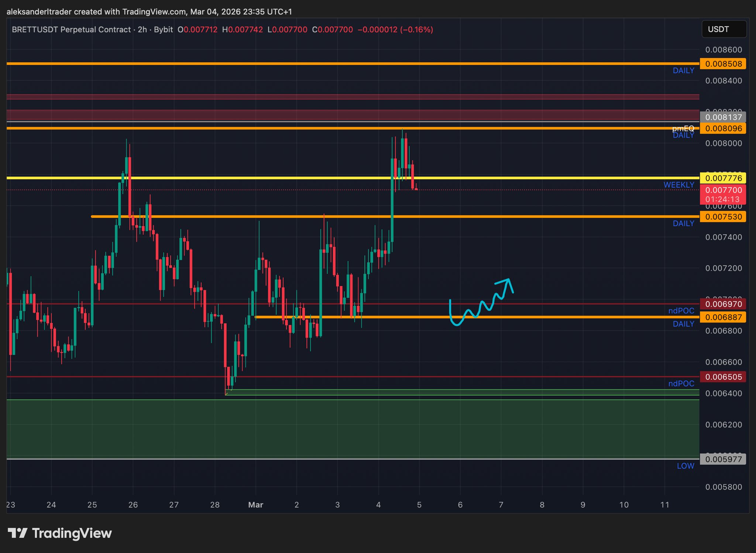The height and width of the screenshot is (553, 756).
Task: Click the gray LOW 0.005977 price label
Action: pyautogui.click(x=723, y=459)
